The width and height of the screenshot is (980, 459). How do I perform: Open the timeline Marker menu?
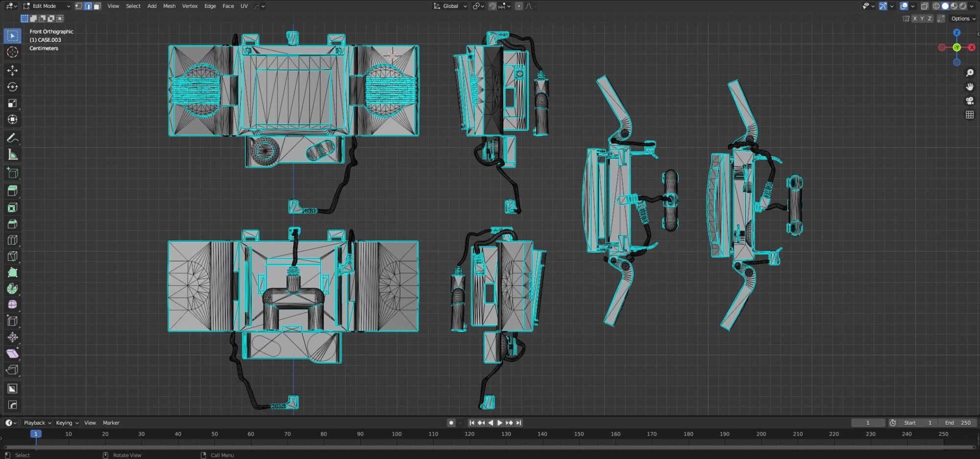111,423
